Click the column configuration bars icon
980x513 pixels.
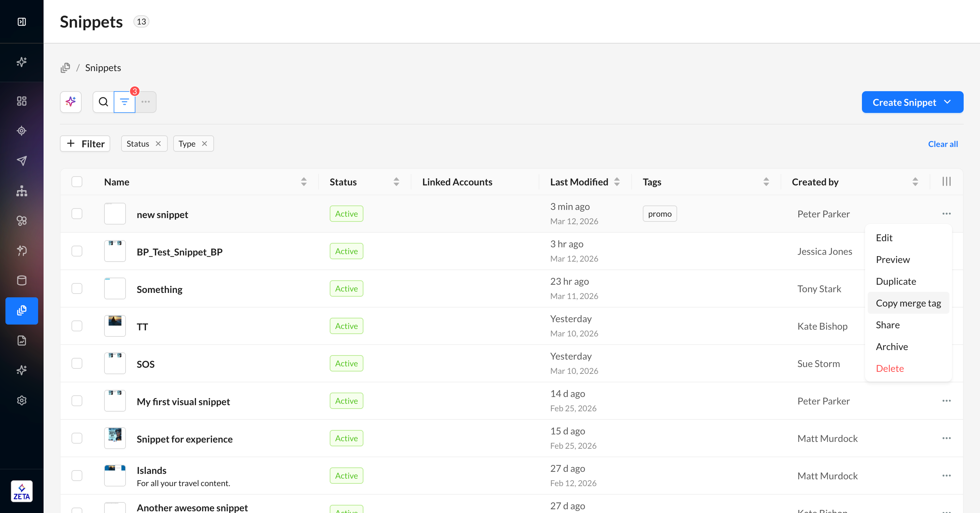pyautogui.click(x=947, y=182)
